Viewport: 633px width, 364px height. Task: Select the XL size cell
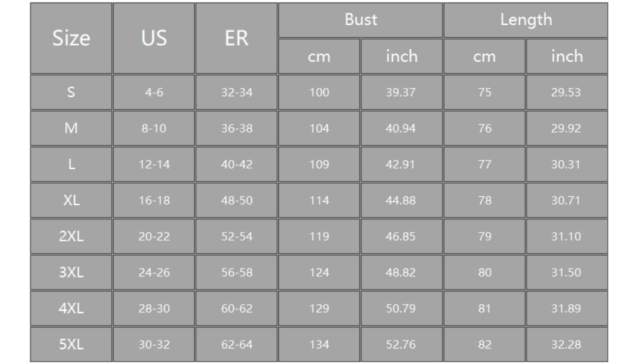click(x=71, y=201)
